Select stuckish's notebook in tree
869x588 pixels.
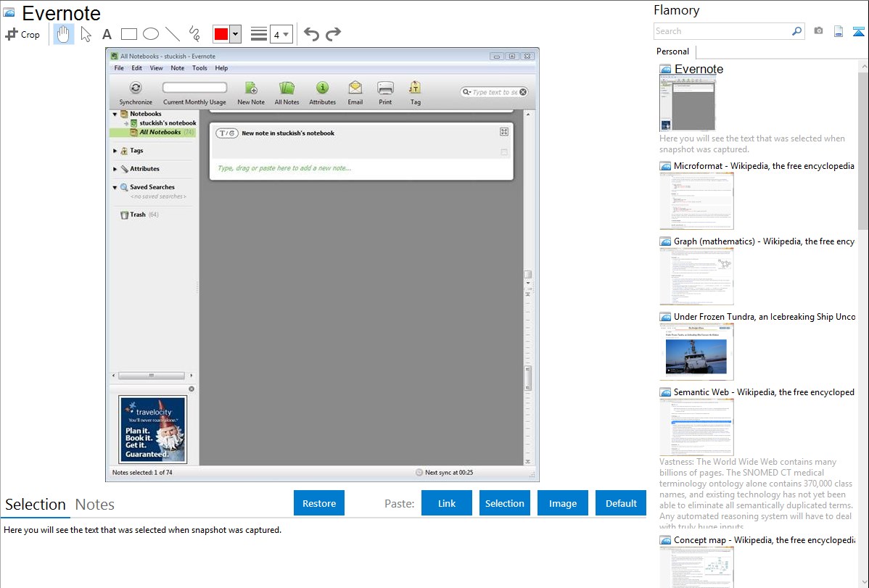168,123
